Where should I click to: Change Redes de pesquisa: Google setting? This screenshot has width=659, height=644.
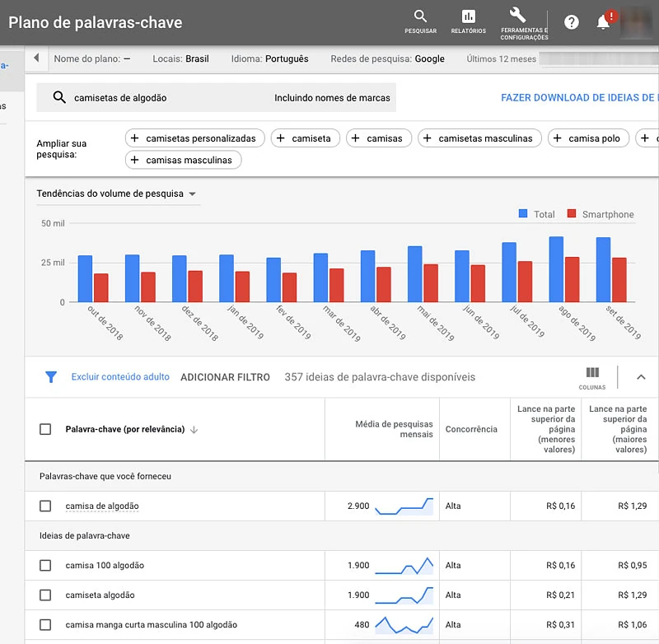click(x=387, y=58)
